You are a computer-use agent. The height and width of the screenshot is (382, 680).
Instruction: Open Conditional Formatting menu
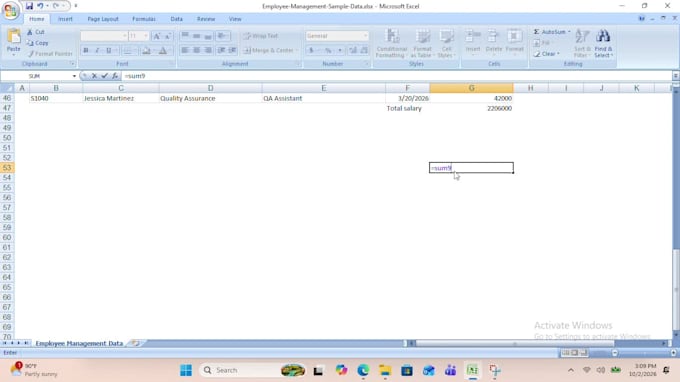click(x=392, y=43)
